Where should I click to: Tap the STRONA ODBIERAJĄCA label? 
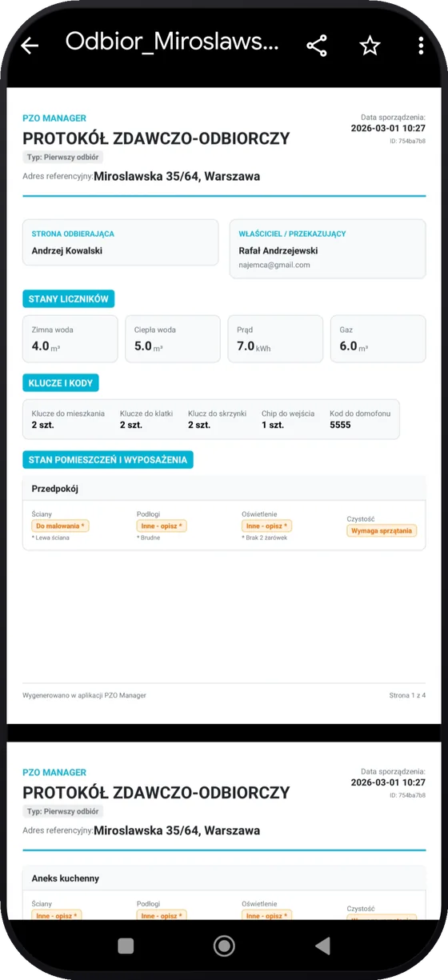point(73,234)
